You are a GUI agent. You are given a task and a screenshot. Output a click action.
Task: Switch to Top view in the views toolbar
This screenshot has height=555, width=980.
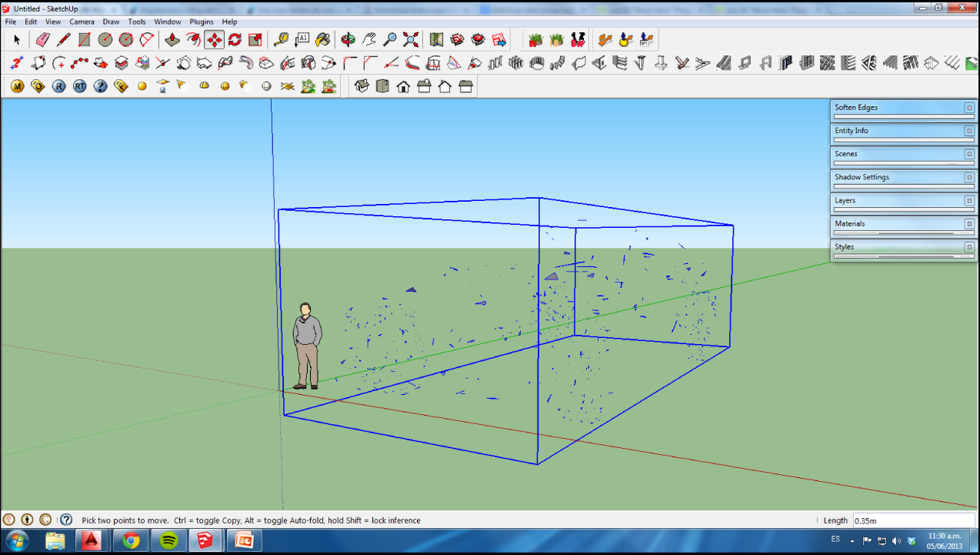pos(382,86)
